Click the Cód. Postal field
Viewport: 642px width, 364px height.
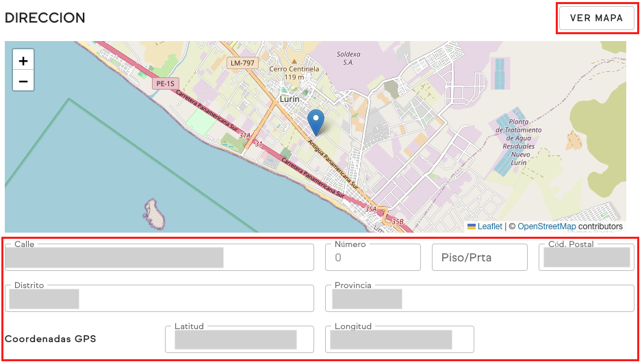click(x=586, y=257)
